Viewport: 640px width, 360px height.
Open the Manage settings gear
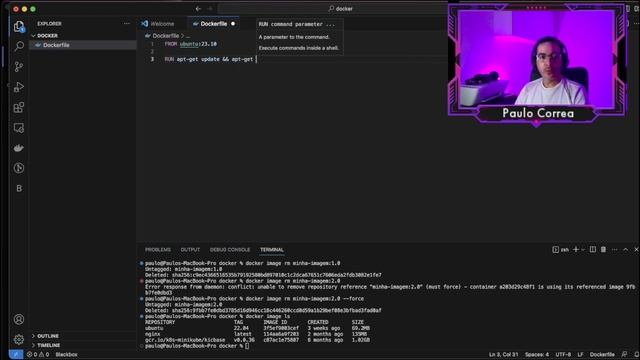tap(19, 339)
